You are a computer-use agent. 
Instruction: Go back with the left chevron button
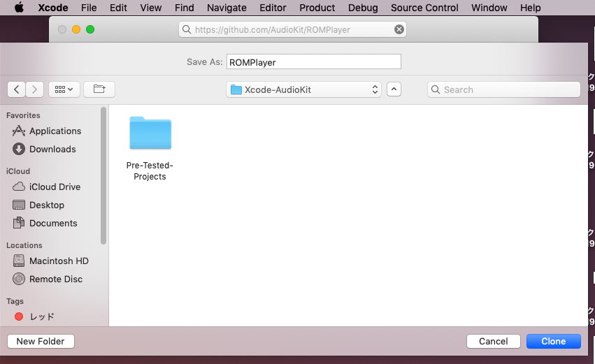(16, 89)
